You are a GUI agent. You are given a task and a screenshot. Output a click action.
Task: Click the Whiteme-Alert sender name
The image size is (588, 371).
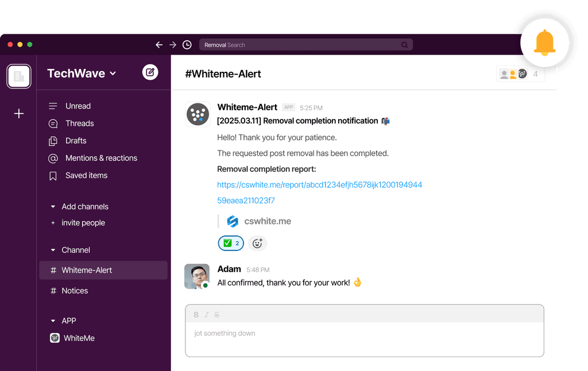click(x=247, y=107)
